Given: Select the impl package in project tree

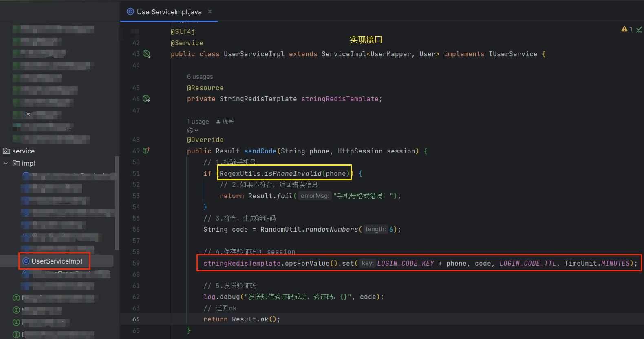Looking at the screenshot, I should pyautogui.click(x=29, y=163).
